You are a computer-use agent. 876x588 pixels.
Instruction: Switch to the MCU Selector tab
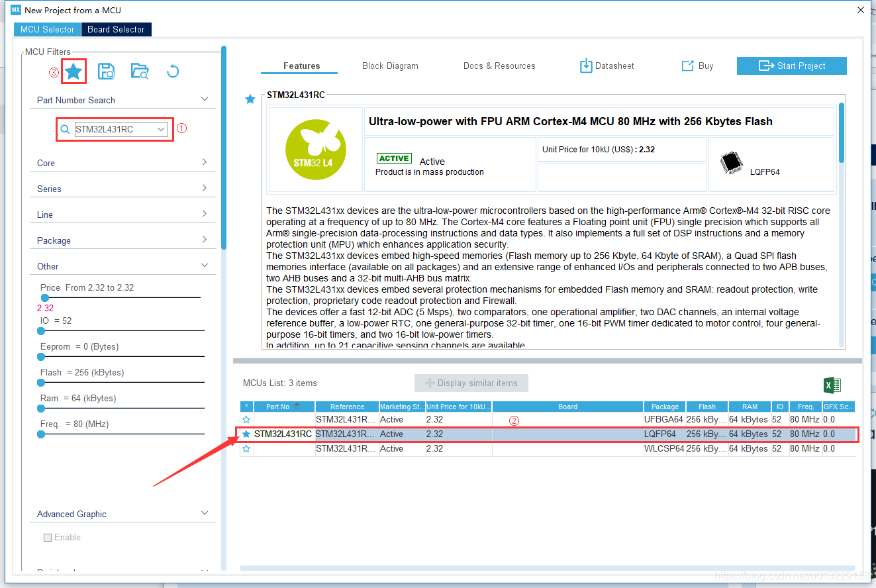pos(47,29)
